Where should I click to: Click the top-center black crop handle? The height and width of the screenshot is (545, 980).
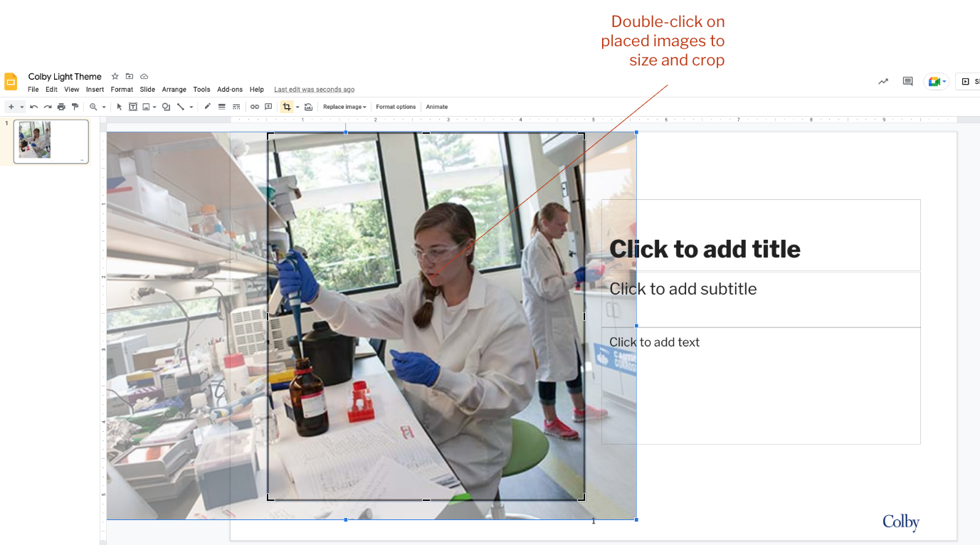point(426,133)
